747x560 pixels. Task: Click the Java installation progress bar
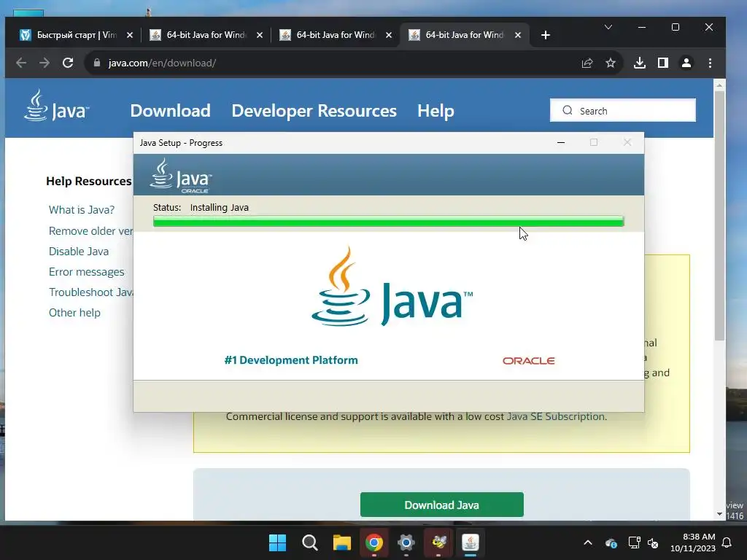pos(388,222)
